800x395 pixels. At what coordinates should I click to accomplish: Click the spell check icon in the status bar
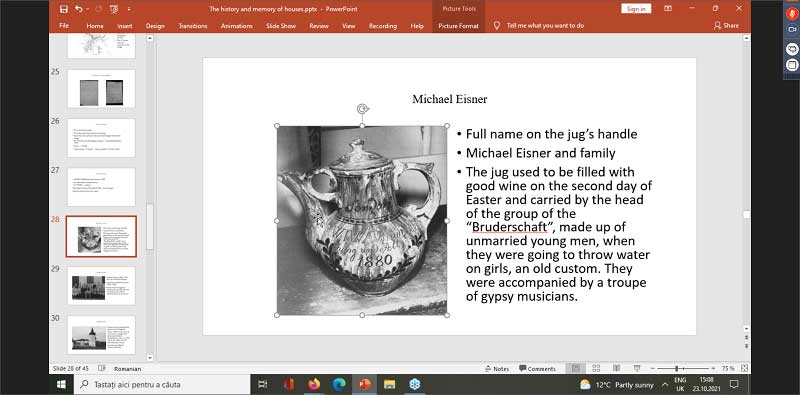[x=102, y=368]
